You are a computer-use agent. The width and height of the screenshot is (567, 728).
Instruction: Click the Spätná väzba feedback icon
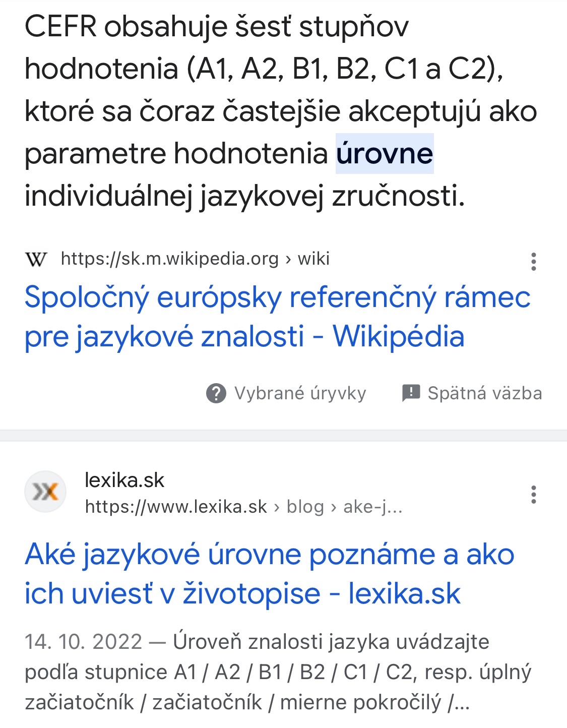pyautogui.click(x=411, y=393)
